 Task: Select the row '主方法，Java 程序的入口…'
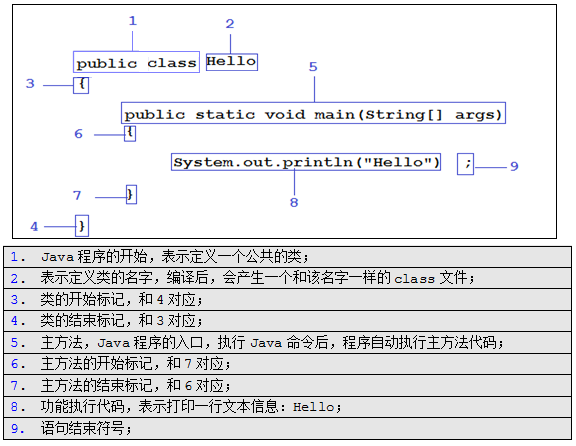click(288, 342)
